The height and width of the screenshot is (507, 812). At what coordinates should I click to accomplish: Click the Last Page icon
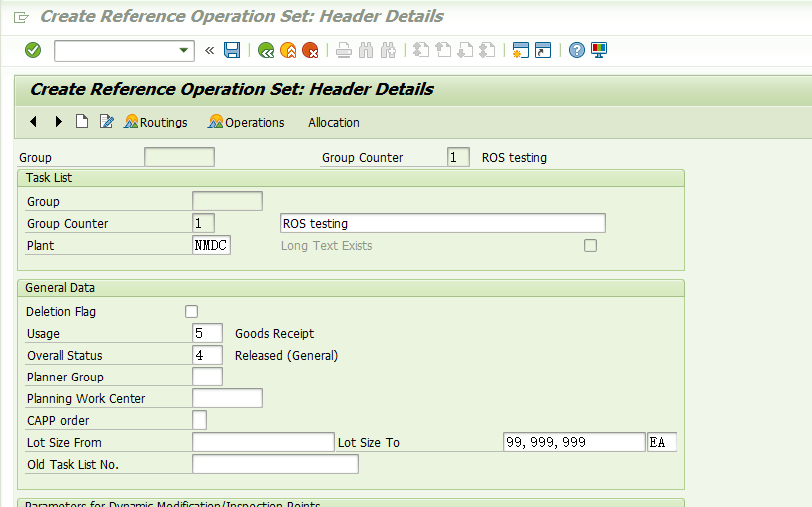(487, 50)
